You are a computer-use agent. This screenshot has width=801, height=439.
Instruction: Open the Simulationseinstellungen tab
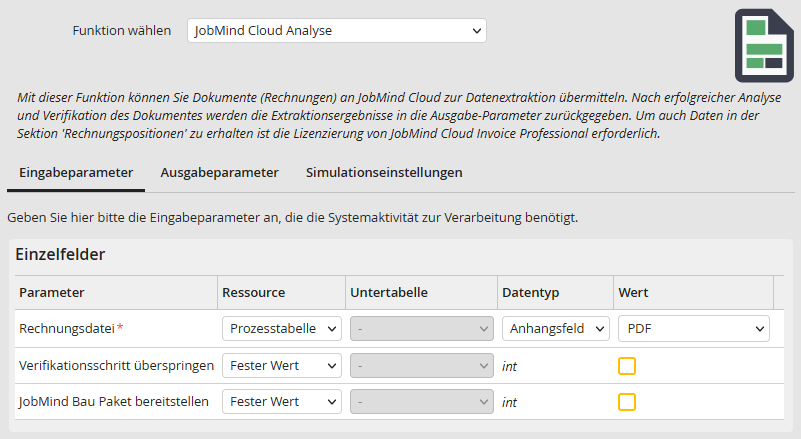coord(384,172)
